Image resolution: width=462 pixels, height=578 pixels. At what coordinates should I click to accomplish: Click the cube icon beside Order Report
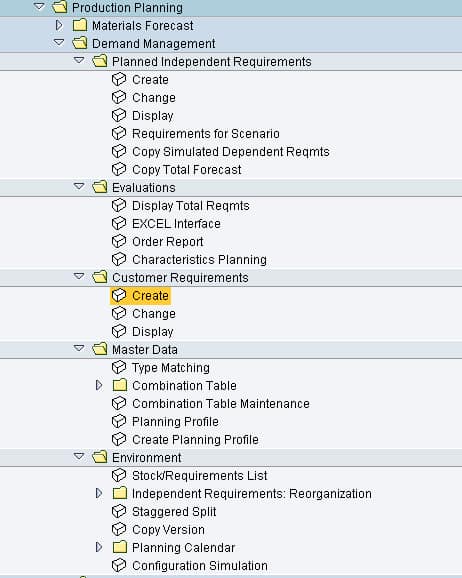pyautogui.click(x=119, y=241)
